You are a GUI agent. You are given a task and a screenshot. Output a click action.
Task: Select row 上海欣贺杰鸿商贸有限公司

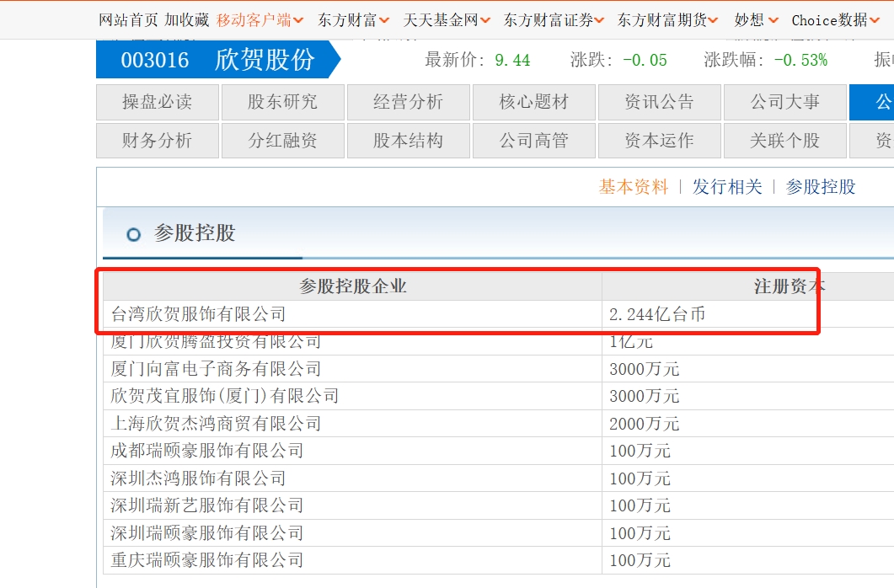pos(498,424)
